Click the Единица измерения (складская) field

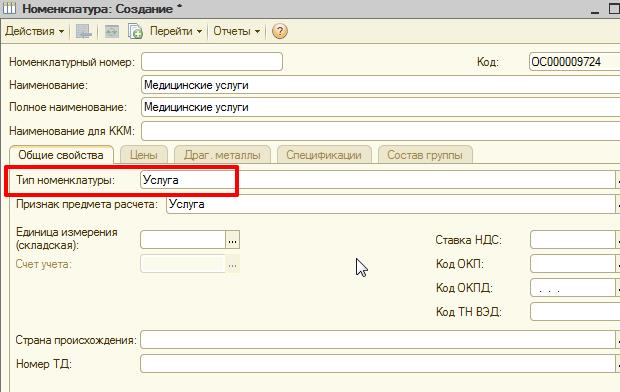coord(183,240)
